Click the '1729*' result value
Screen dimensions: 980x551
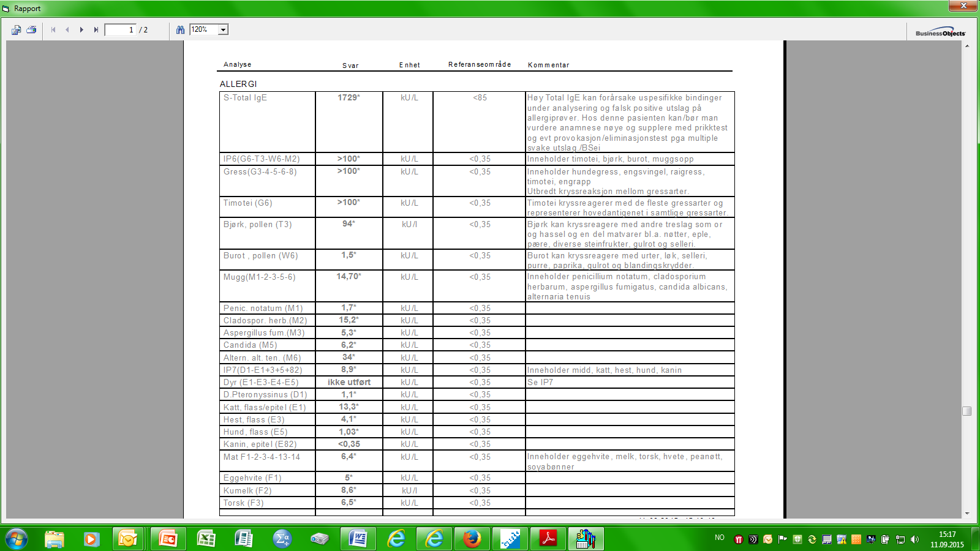[x=349, y=97]
